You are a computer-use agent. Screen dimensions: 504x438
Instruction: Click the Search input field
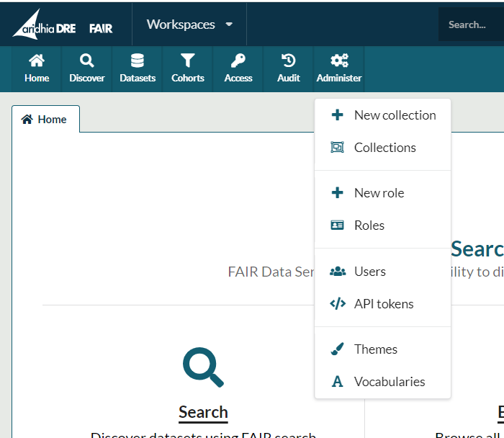[472, 24]
